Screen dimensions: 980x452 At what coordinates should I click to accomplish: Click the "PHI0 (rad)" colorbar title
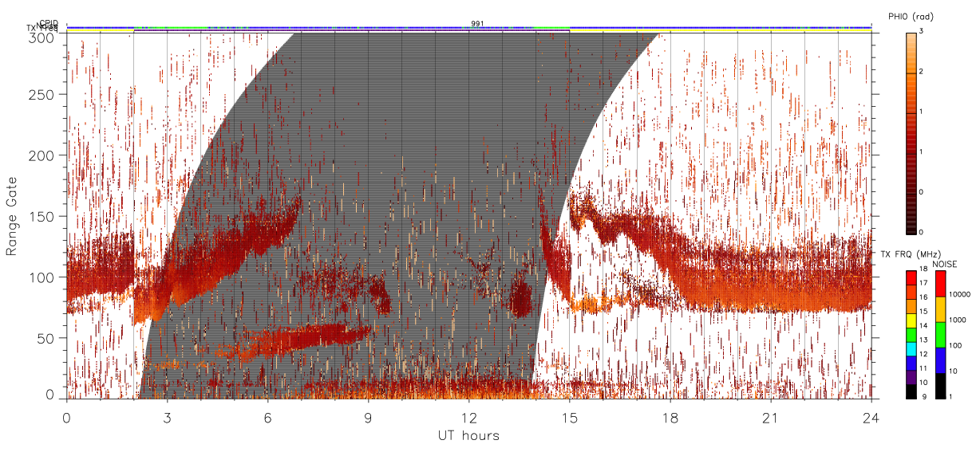[911, 16]
